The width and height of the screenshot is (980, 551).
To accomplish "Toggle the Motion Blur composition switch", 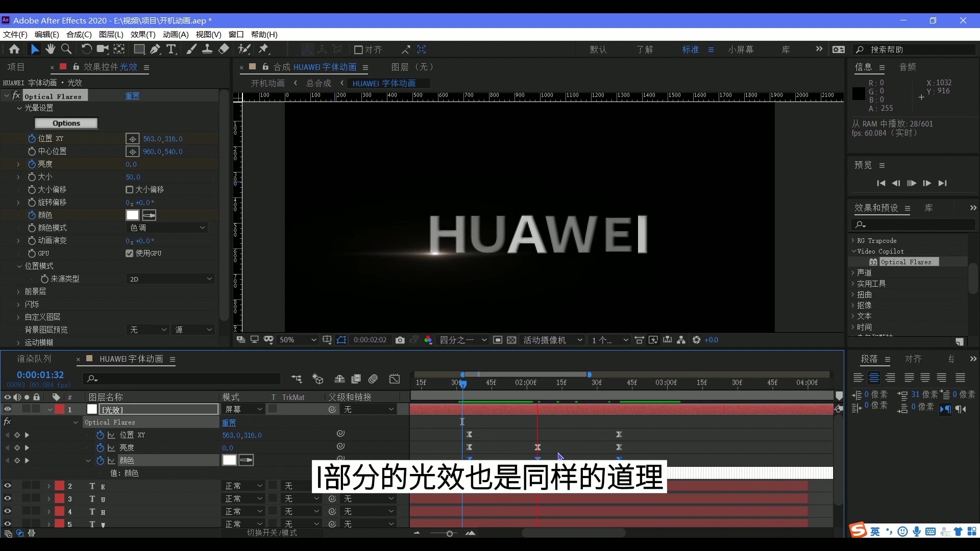I will pyautogui.click(x=373, y=379).
